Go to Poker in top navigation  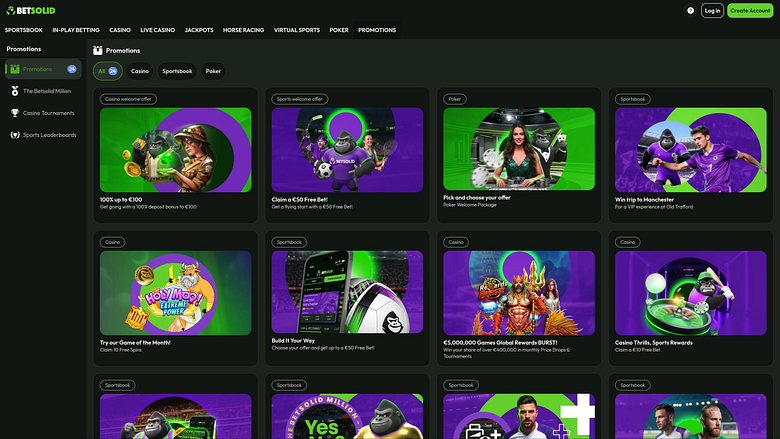click(339, 30)
